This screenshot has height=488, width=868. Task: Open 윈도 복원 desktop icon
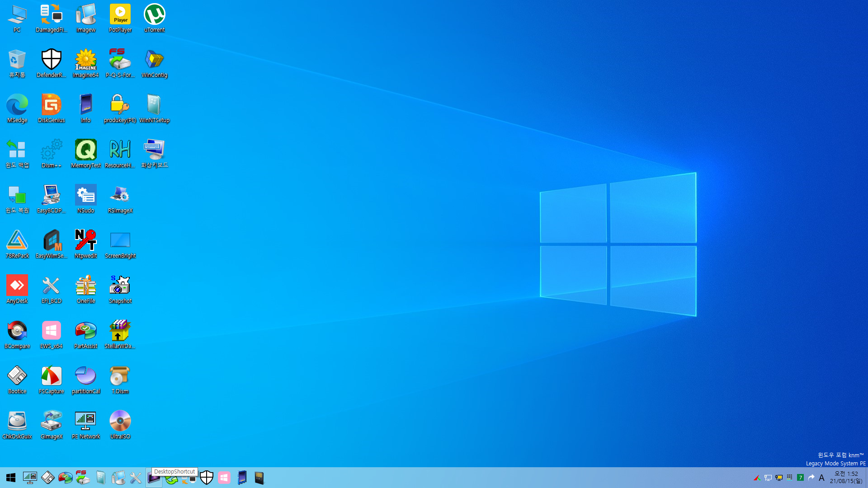click(17, 199)
